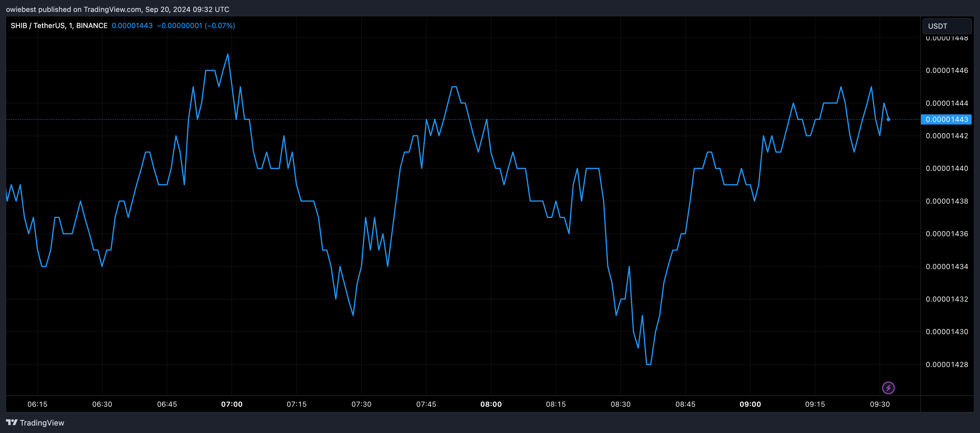This screenshot has height=433, width=980.
Task: Click the purple lightning bolt icon
Action: point(888,388)
